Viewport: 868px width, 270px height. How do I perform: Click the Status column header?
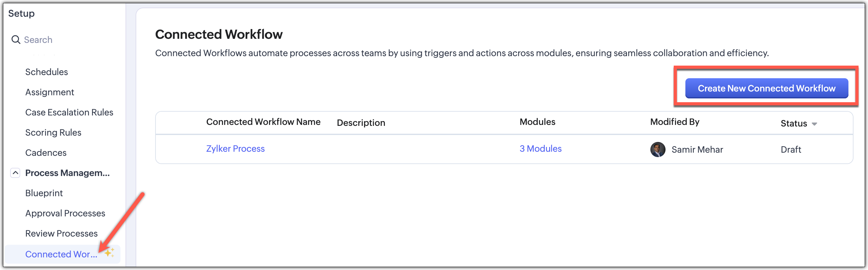coord(794,123)
